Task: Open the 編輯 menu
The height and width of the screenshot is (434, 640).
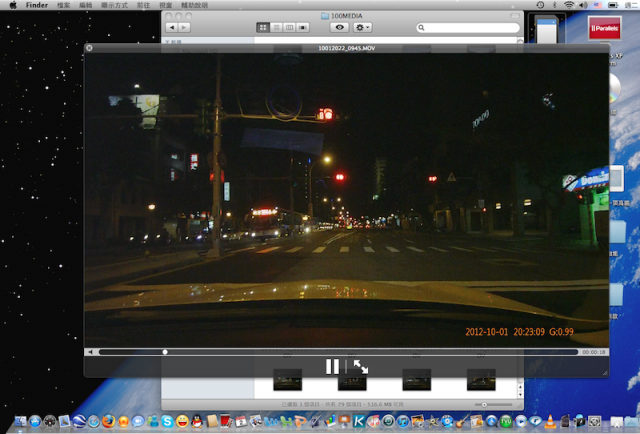Action: (x=85, y=5)
